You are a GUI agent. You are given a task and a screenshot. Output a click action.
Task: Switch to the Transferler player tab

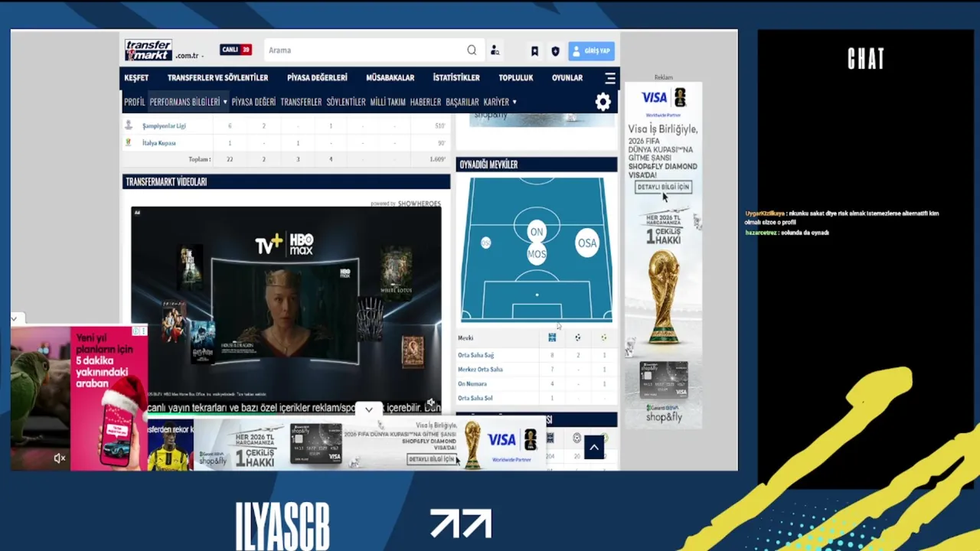301,102
